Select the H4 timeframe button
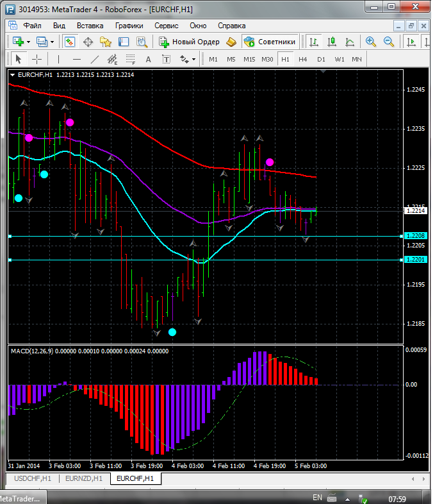The height and width of the screenshot is (504, 435). tap(302, 59)
